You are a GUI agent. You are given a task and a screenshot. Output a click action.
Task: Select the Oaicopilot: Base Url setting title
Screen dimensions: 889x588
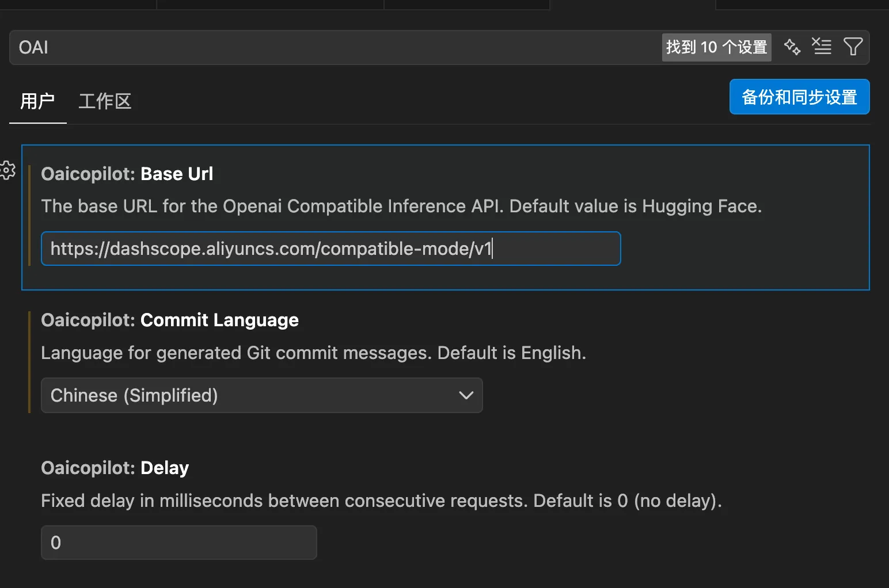[x=127, y=174]
